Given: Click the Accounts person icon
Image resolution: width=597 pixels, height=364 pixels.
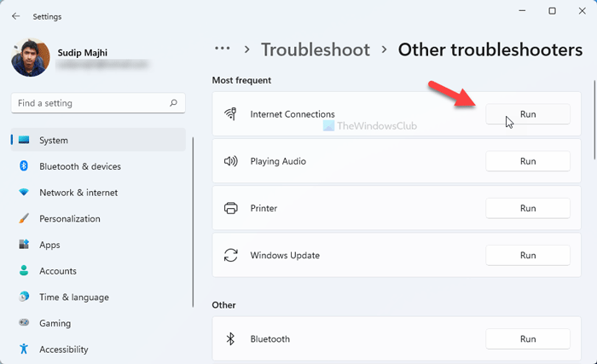Looking at the screenshot, I should point(24,271).
